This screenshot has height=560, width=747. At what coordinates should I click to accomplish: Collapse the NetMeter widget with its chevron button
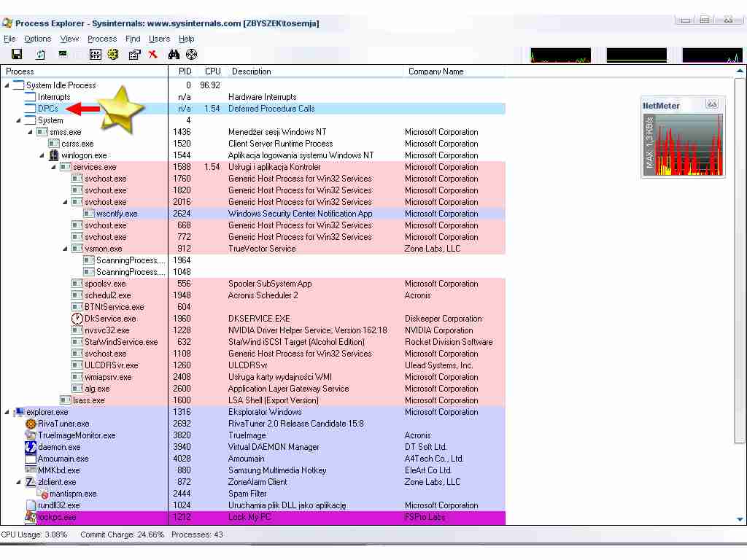coord(712,104)
